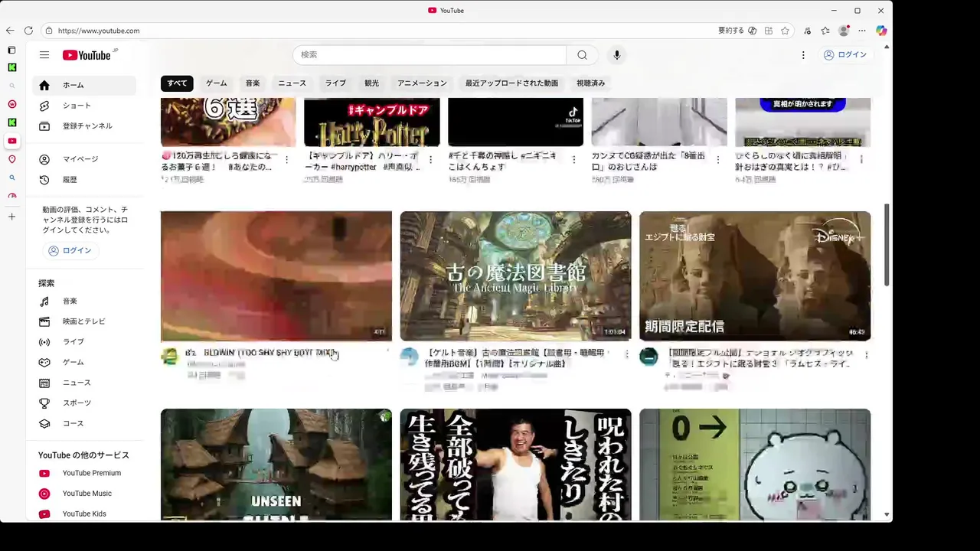Click the ログイン button in the header
Screen dimensions: 980x551
pyautogui.click(x=844, y=55)
